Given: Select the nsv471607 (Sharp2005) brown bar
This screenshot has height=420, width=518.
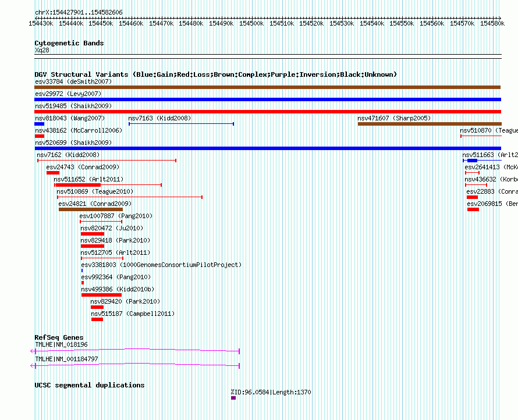Looking at the screenshot, I should coord(430,124).
